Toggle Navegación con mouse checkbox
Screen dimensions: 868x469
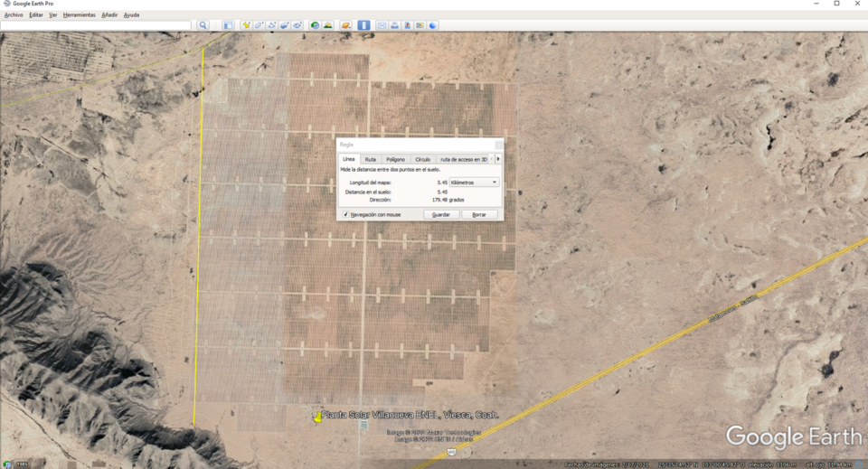pyautogui.click(x=346, y=215)
